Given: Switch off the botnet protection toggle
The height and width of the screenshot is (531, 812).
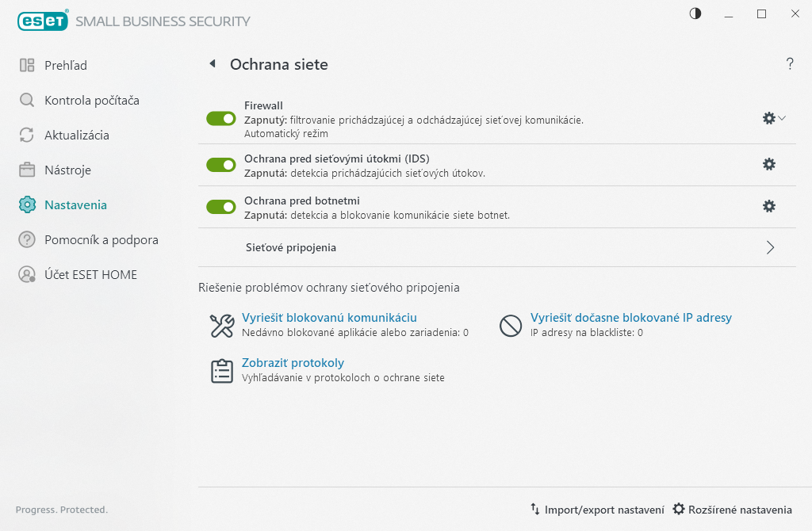Looking at the screenshot, I should point(221,207).
